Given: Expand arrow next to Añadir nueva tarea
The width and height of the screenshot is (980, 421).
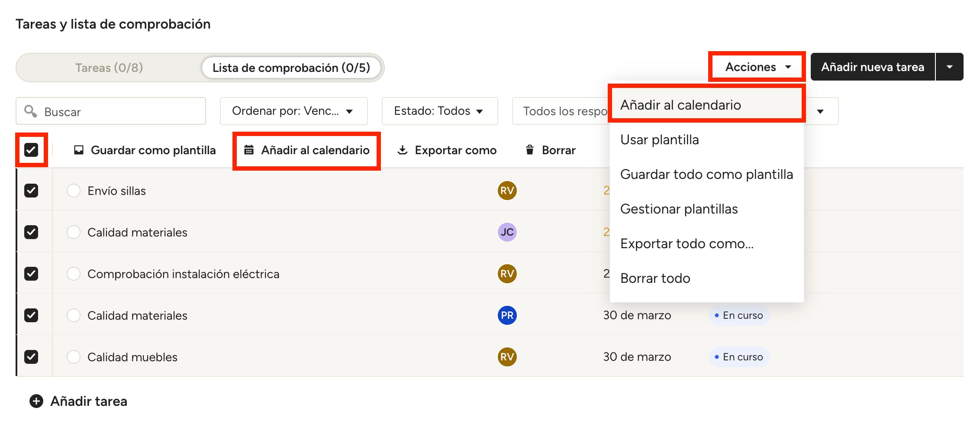Looking at the screenshot, I should (x=950, y=67).
